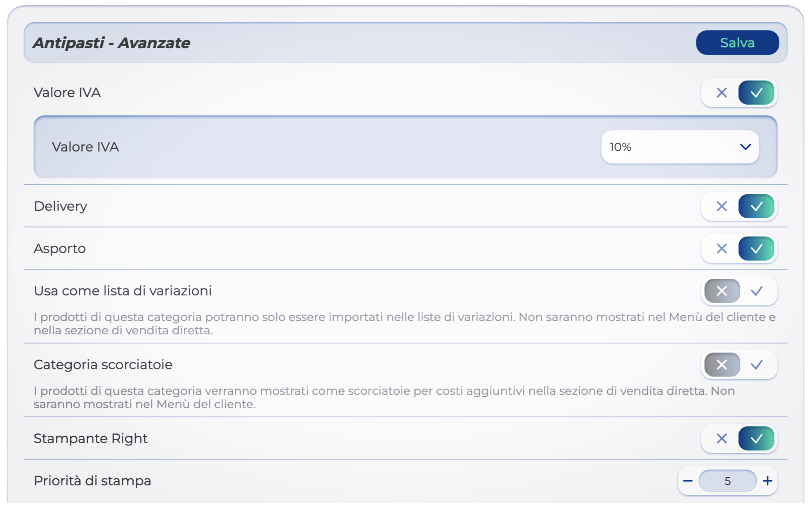Click the Usa come lista di variazioni label
The width and height of the screenshot is (812, 508).
pos(123,290)
